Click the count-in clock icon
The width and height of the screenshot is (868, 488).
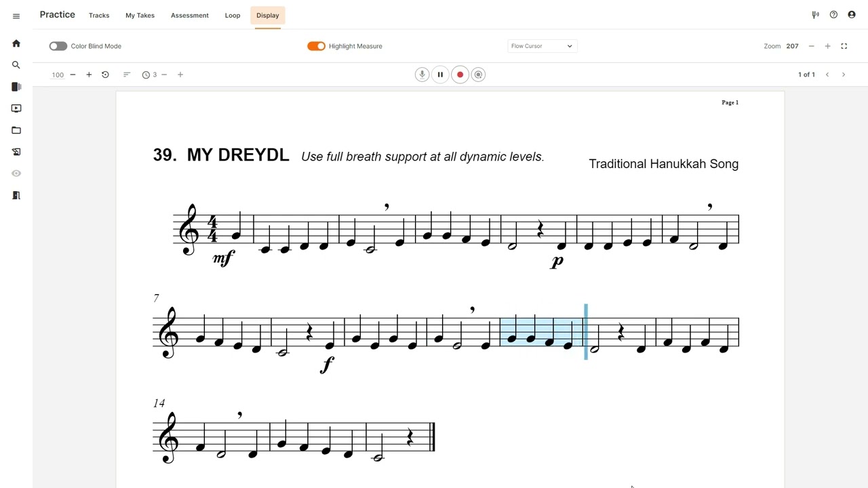146,75
